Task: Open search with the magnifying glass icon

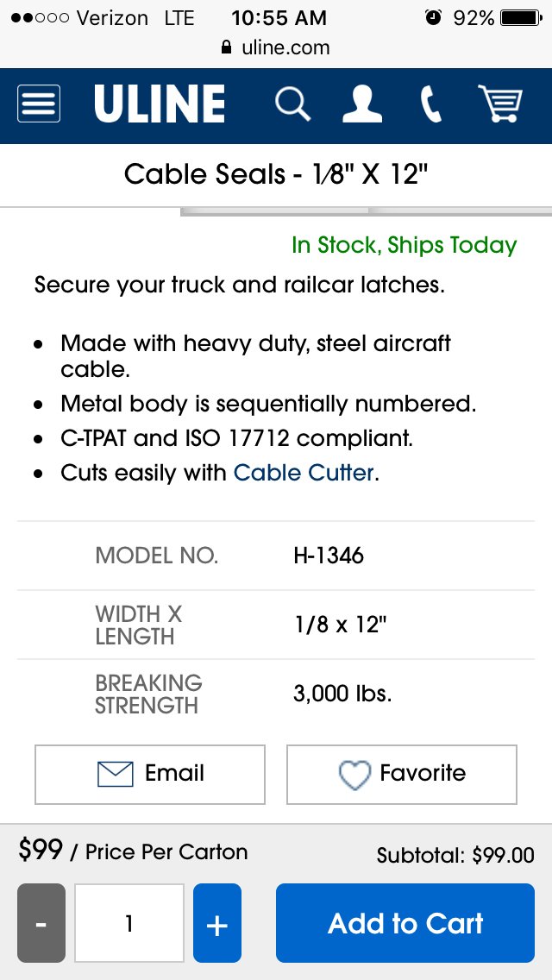Action: coord(292,104)
